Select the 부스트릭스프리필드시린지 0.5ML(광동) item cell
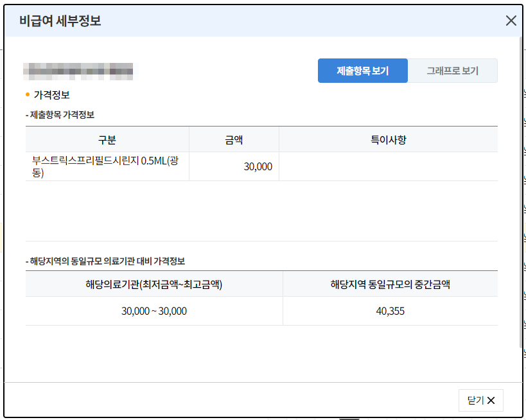This screenshot has width=526, height=420. pyautogui.click(x=107, y=166)
